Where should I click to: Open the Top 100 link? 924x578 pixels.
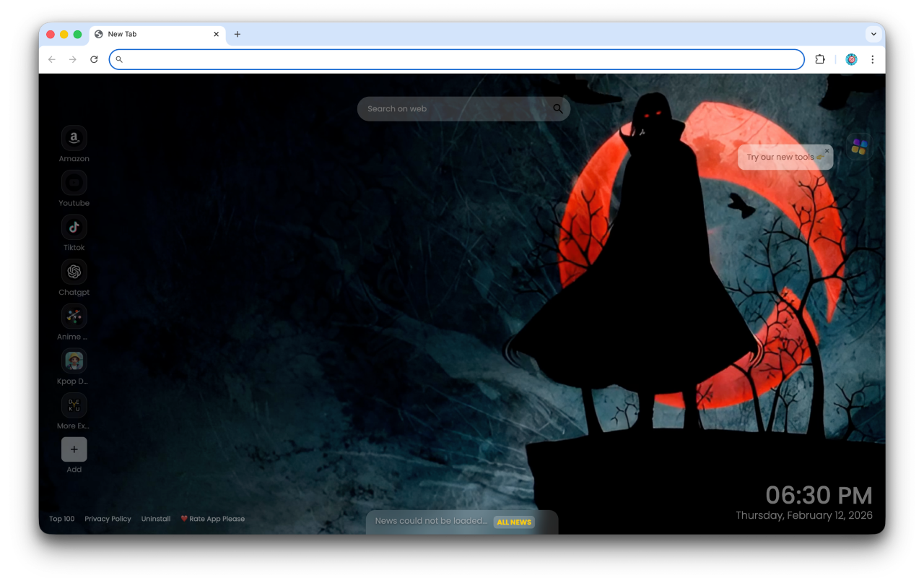61,519
